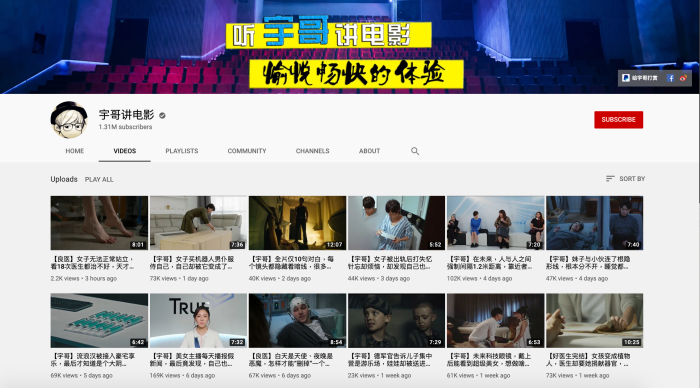Open the PayPal donation link in the banner
Image resolution: width=700 pixels, height=388 pixels.
[x=640, y=78]
